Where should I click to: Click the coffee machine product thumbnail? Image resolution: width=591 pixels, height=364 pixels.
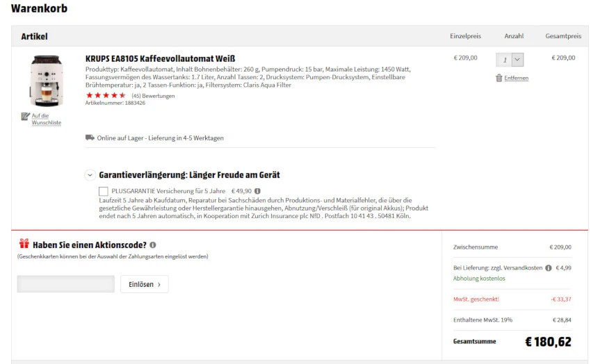pyautogui.click(x=47, y=81)
